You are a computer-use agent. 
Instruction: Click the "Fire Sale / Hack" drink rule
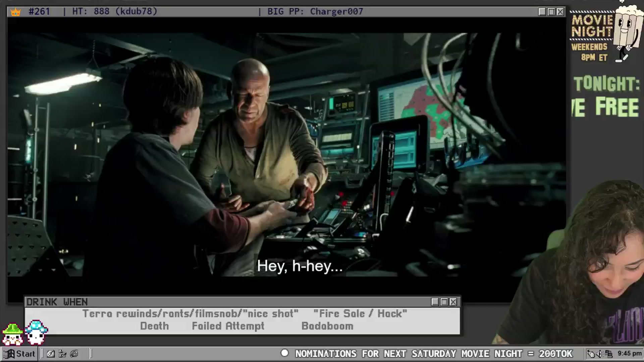click(x=360, y=313)
